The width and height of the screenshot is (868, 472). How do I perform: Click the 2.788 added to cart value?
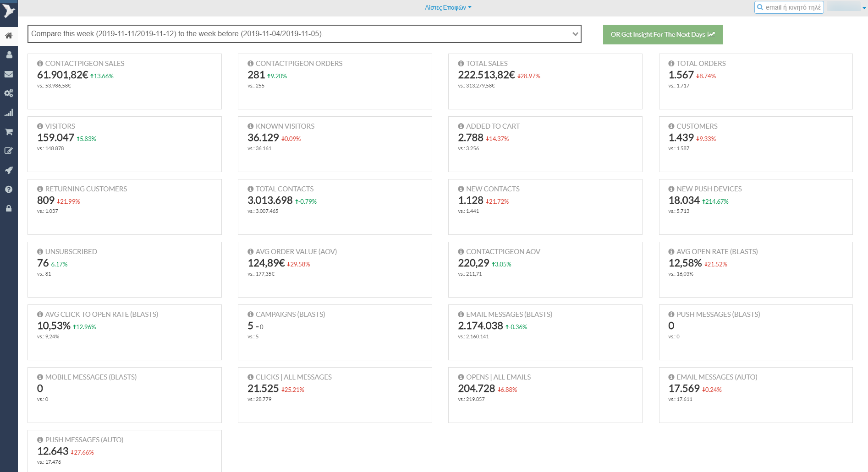(x=471, y=138)
